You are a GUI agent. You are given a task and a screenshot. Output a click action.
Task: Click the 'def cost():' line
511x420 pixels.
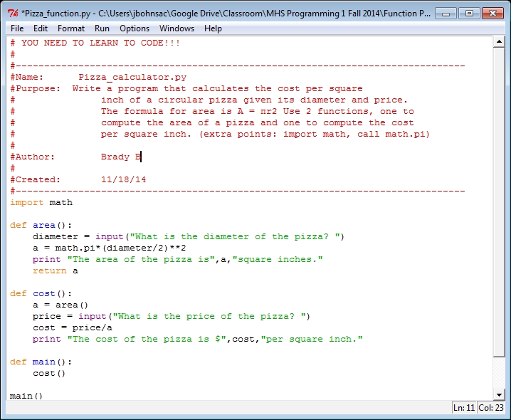coord(41,294)
